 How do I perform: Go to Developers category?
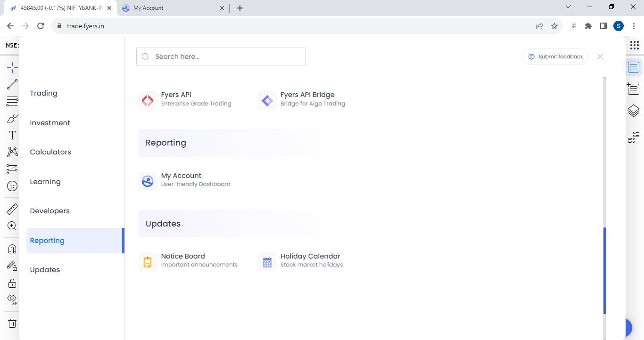click(50, 211)
